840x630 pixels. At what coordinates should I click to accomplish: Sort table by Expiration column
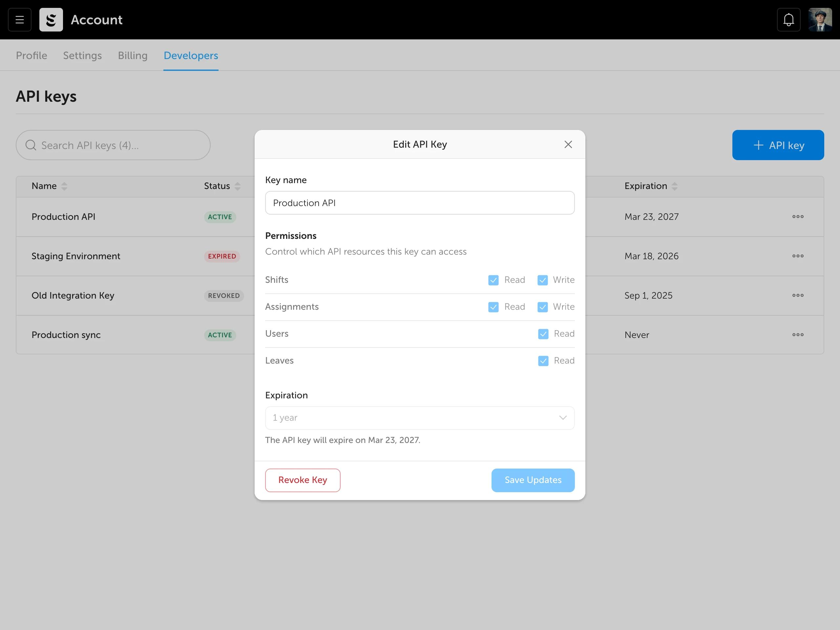click(x=674, y=186)
